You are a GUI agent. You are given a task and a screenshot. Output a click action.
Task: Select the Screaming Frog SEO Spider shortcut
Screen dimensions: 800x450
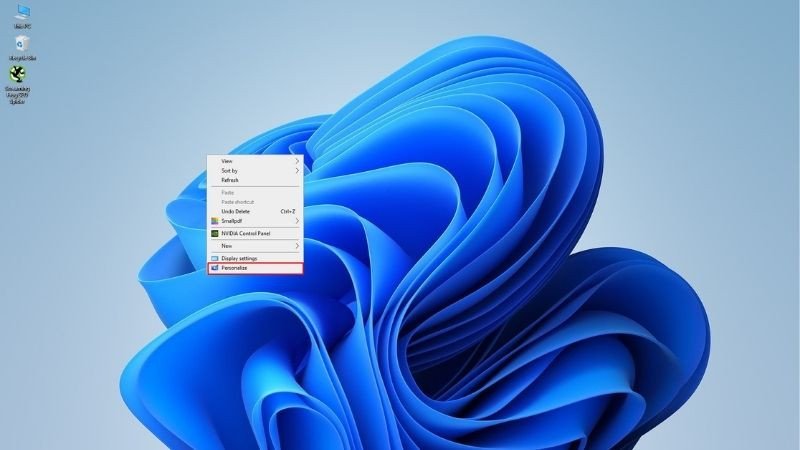pyautogui.click(x=17, y=76)
